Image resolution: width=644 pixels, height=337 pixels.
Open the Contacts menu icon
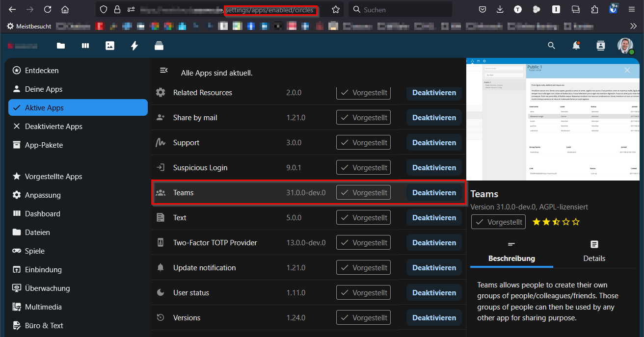click(x=600, y=46)
